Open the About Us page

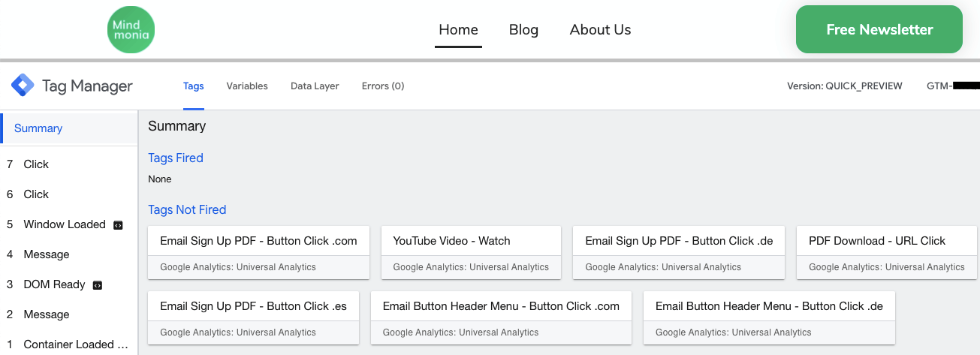[600, 30]
